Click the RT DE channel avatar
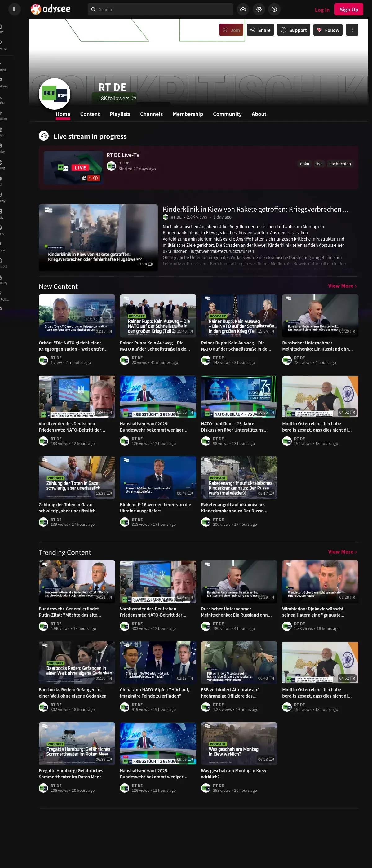The image size is (372, 868). pyautogui.click(x=55, y=94)
